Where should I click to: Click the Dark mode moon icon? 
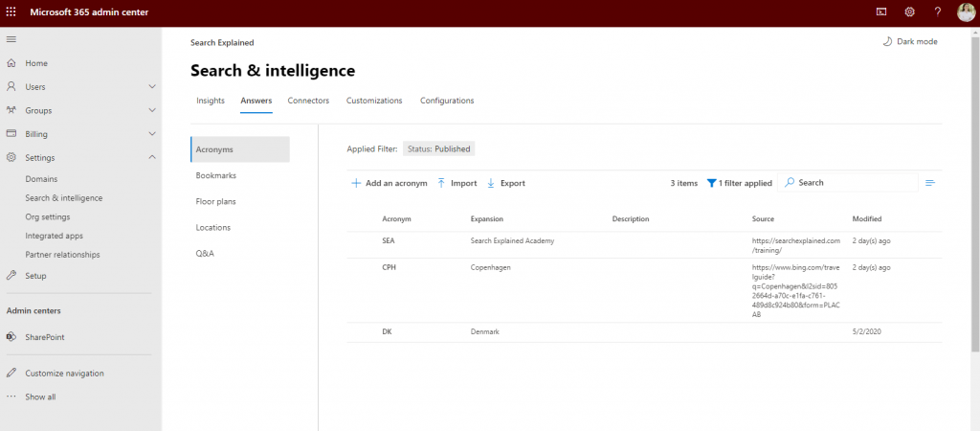[x=887, y=41]
